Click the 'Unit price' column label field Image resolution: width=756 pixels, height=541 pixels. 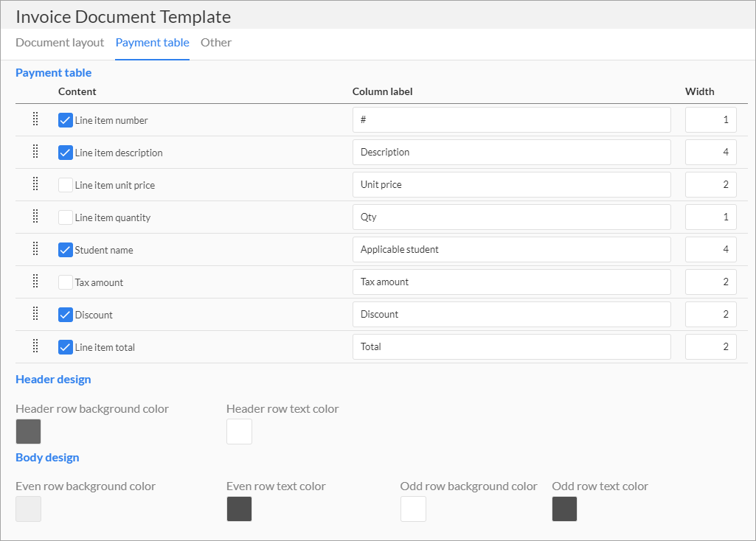[512, 184]
